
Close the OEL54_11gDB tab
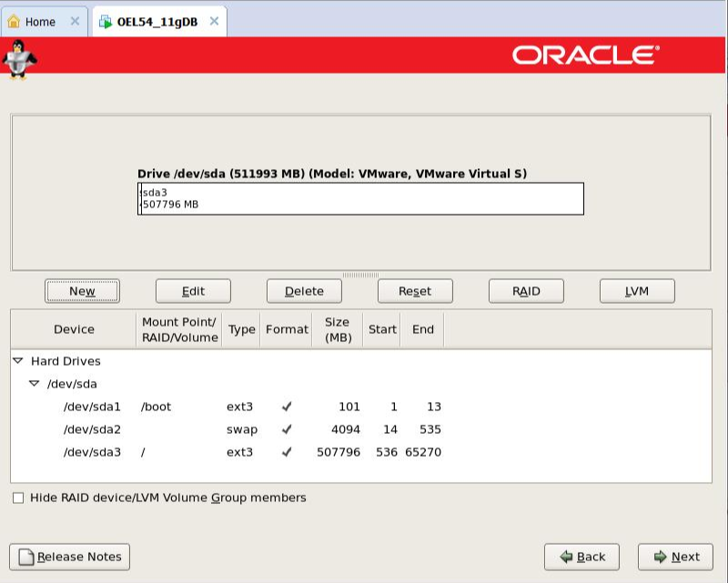214,21
